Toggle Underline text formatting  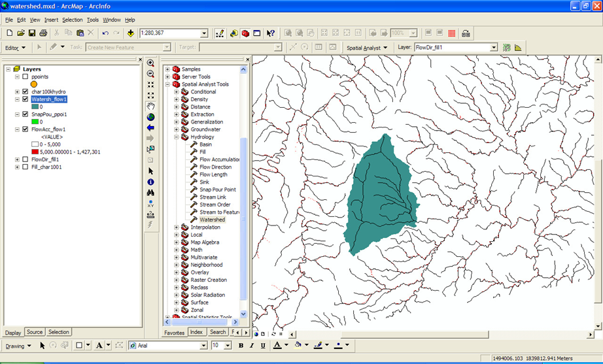tap(263, 346)
